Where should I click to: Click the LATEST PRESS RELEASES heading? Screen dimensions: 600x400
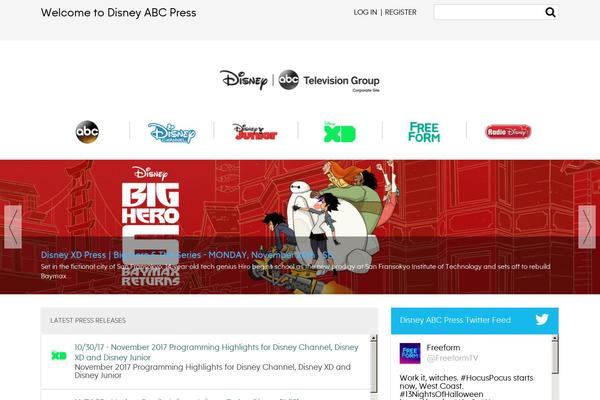[88, 320]
